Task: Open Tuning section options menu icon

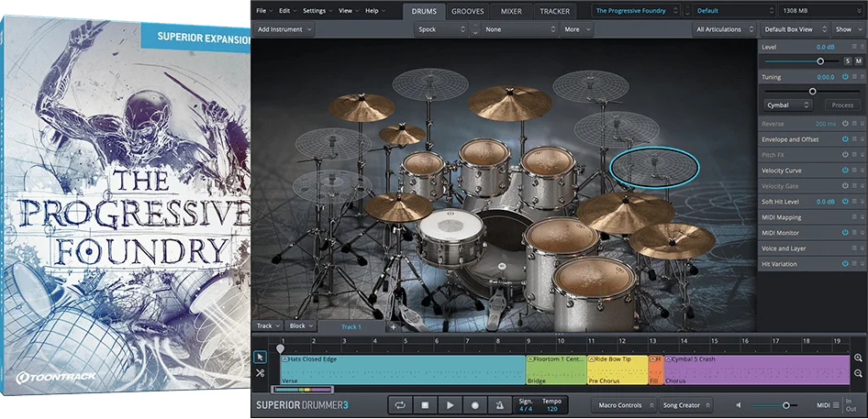Action: coord(854,77)
